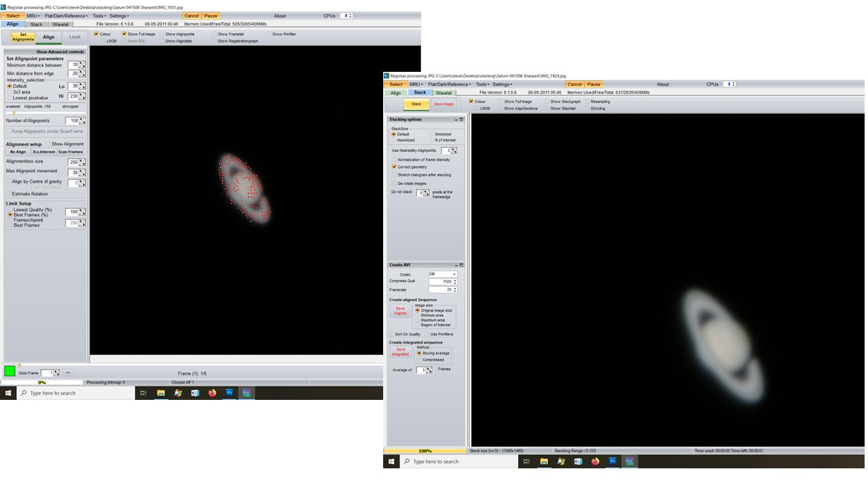Collapse the Create AVI panel minimize icon
The height and width of the screenshot is (488, 868).
(456, 265)
